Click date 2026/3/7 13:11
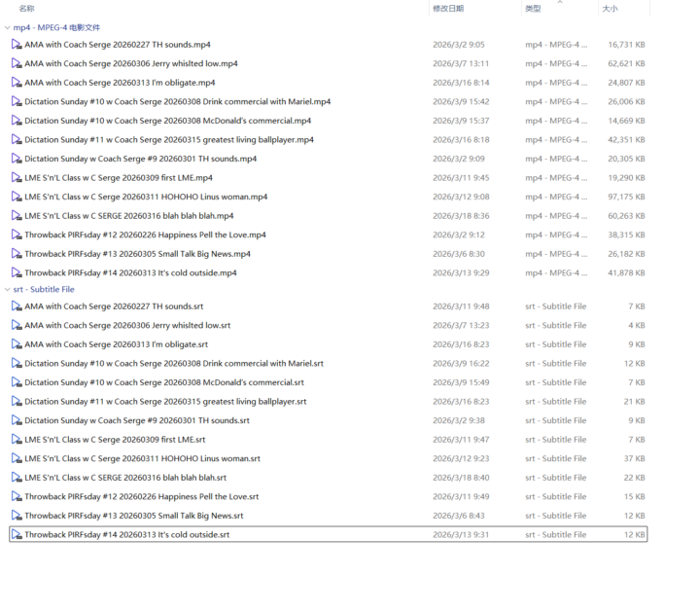Screen dimensions: 700x611 point(461,63)
